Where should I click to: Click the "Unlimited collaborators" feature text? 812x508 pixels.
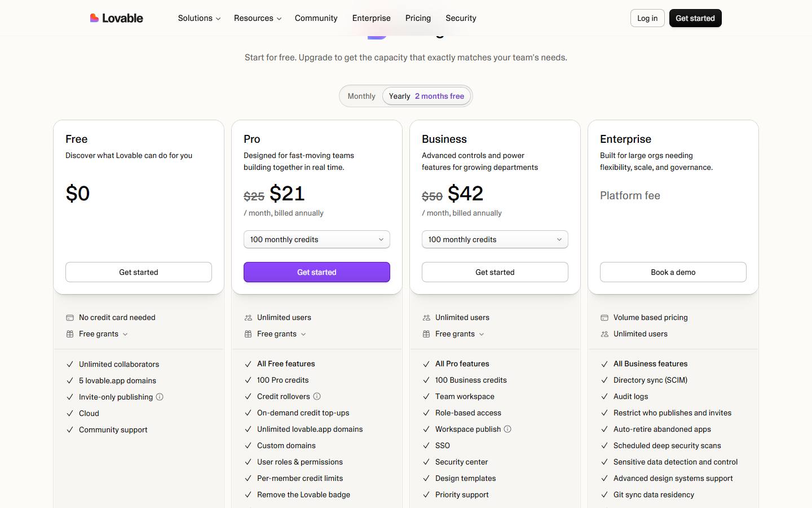119,365
